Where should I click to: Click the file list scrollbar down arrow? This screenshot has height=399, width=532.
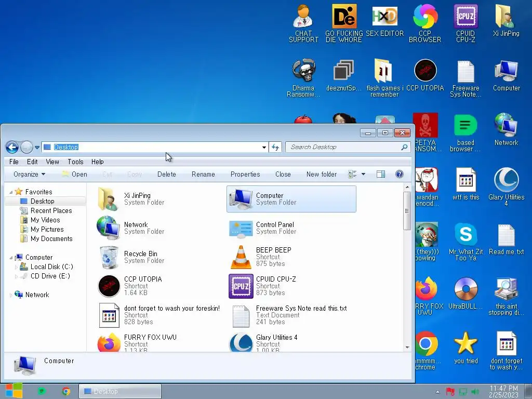coord(407,348)
